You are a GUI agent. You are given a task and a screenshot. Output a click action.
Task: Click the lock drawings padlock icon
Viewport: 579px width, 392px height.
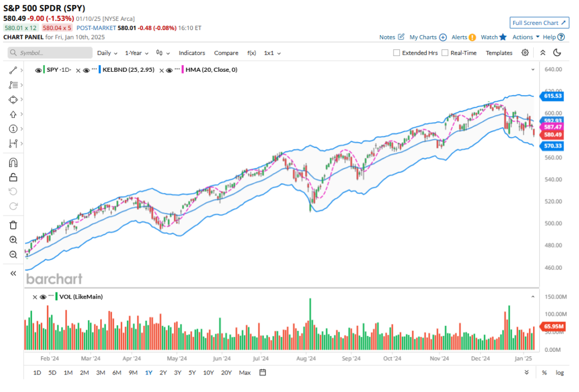pos(14,178)
